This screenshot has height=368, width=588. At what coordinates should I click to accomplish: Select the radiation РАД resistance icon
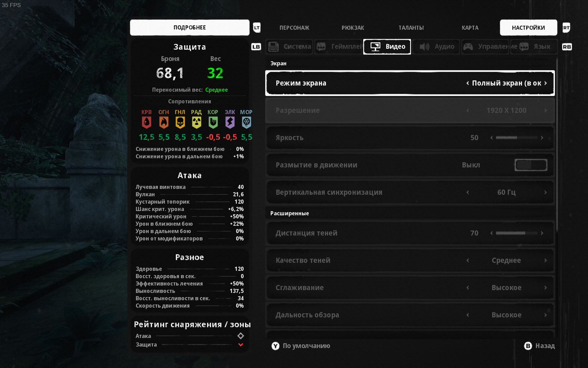[196, 123]
